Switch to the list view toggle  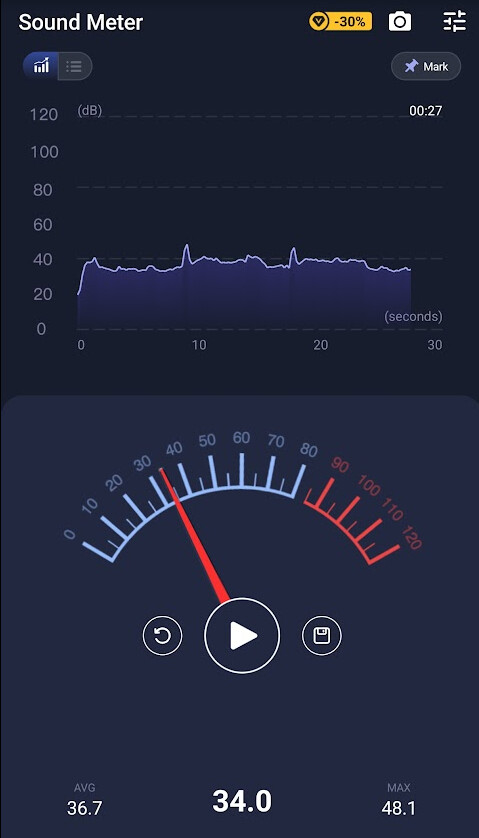74,66
